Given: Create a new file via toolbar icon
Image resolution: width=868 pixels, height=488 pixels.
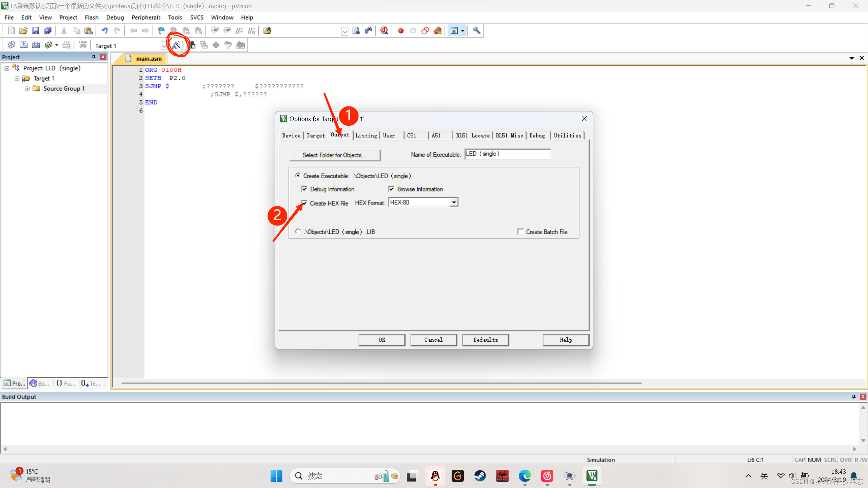Looking at the screenshot, I should tap(11, 31).
